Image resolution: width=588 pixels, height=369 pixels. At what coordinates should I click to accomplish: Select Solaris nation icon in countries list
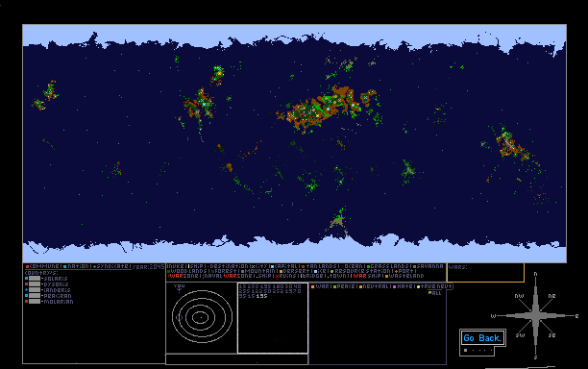coord(26,279)
